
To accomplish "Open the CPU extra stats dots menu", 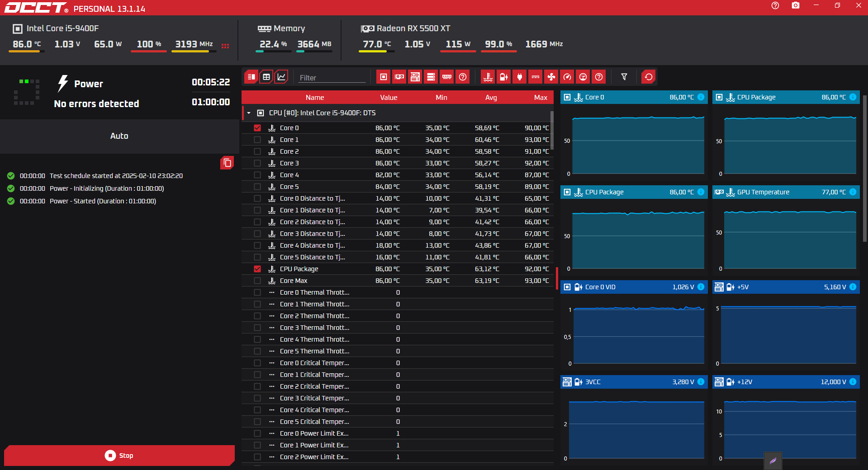I will click(225, 46).
